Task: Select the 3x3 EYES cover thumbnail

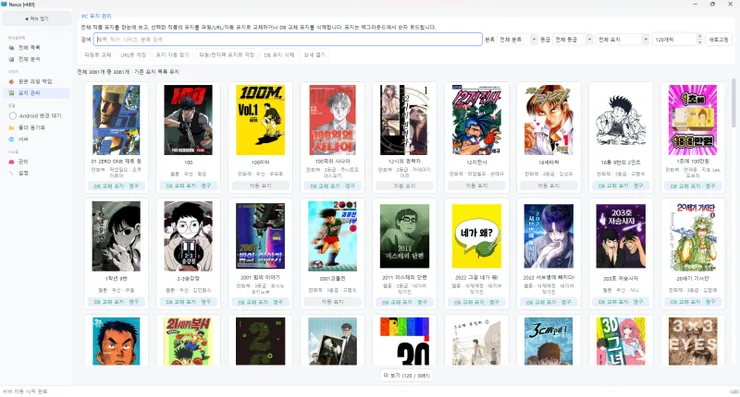Action: click(692, 341)
